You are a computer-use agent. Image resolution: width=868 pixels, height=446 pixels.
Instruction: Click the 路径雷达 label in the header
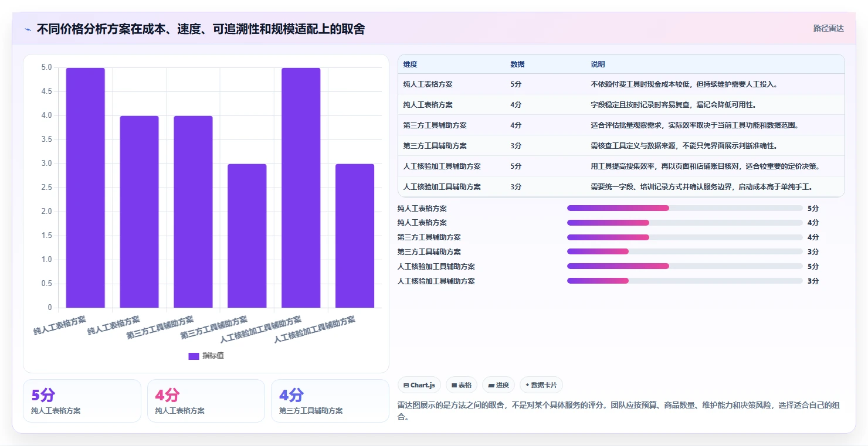[828, 28]
